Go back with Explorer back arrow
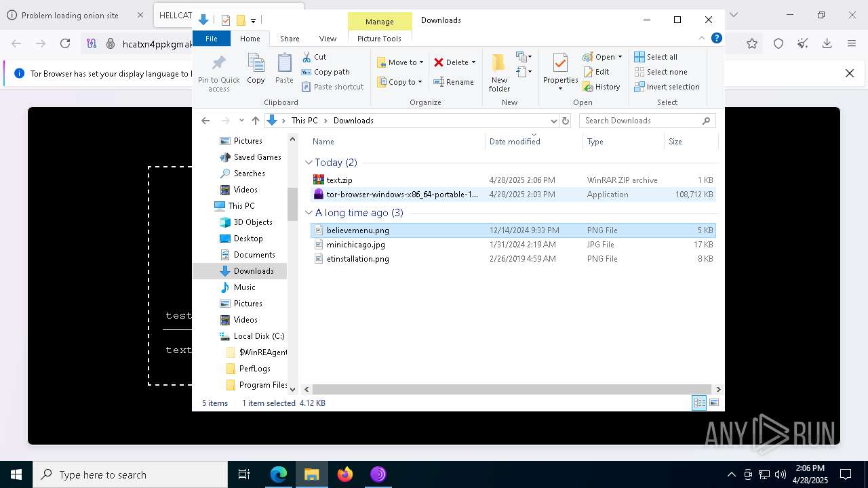This screenshot has height=488, width=868. (205, 121)
